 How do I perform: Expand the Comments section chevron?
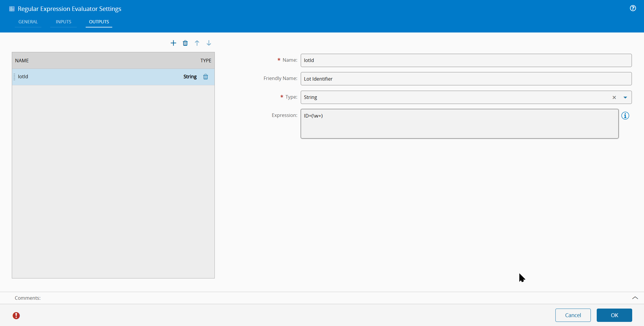pyautogui.click(x=635, y=298)
